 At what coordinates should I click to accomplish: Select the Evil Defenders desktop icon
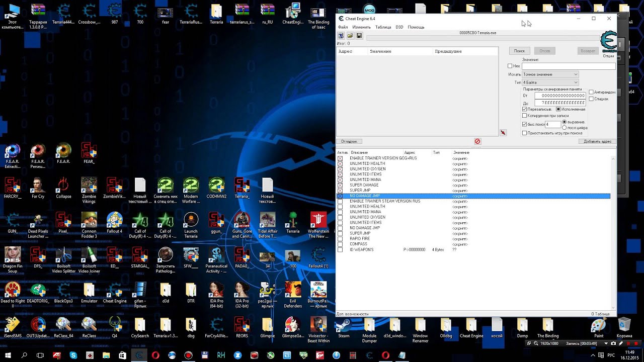[293, 295]
